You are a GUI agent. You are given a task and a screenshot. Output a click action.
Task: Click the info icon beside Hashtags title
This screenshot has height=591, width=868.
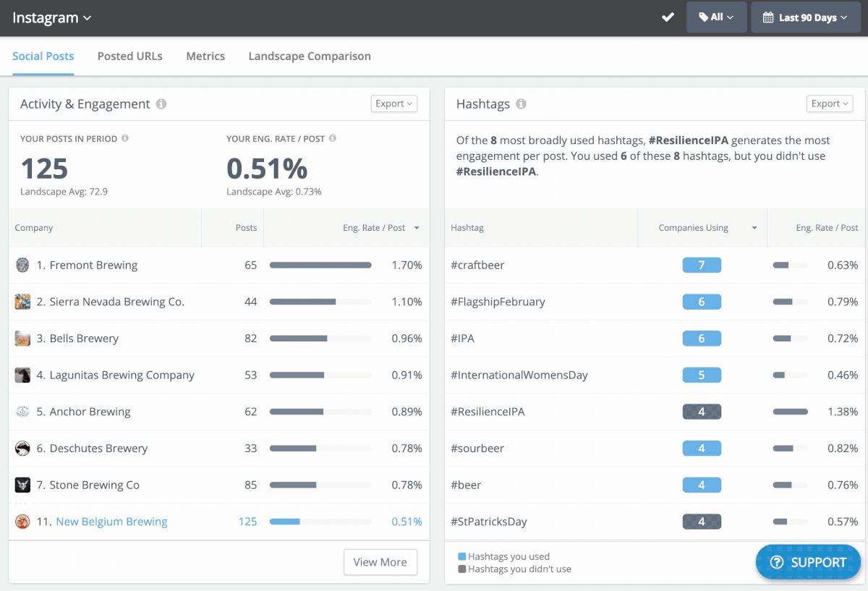coord(521,104)
